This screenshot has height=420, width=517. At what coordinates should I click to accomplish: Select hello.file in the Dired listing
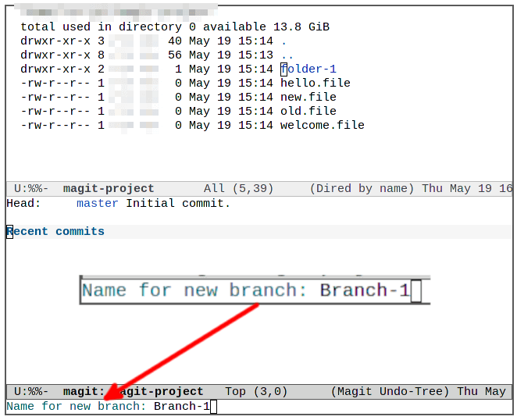tap(316, 83)
